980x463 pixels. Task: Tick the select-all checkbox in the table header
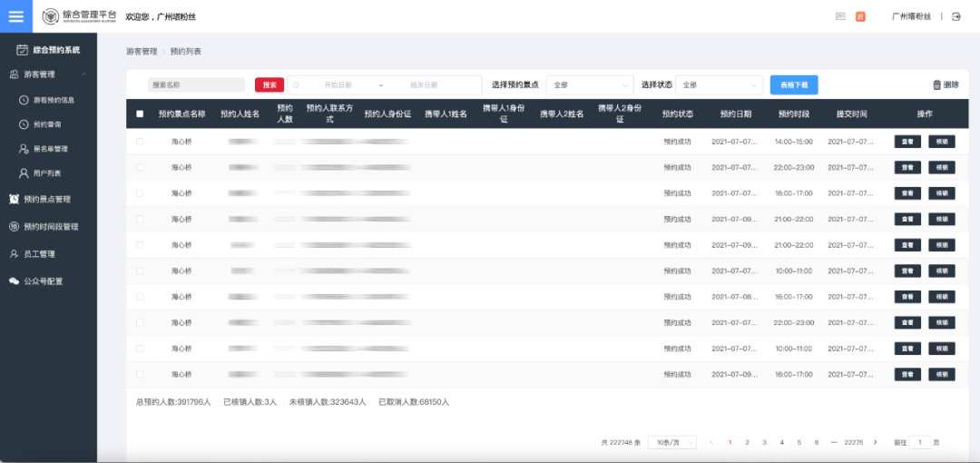point(140,113)
